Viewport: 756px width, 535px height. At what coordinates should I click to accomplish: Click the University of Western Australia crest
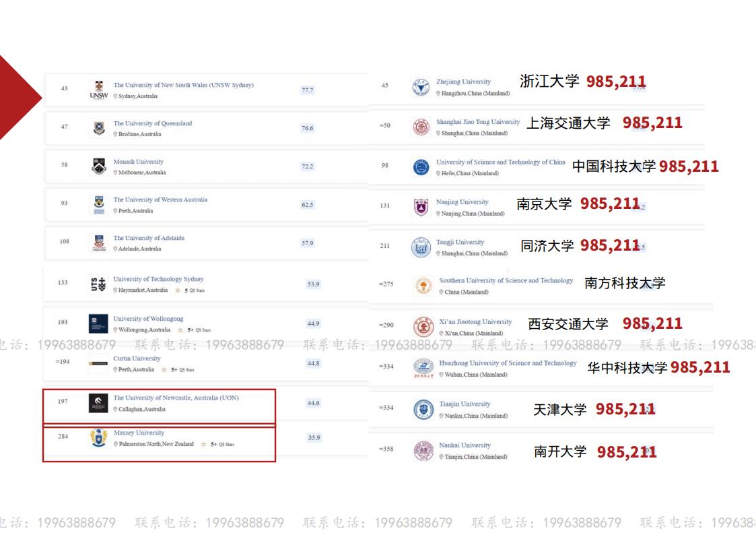99,205
